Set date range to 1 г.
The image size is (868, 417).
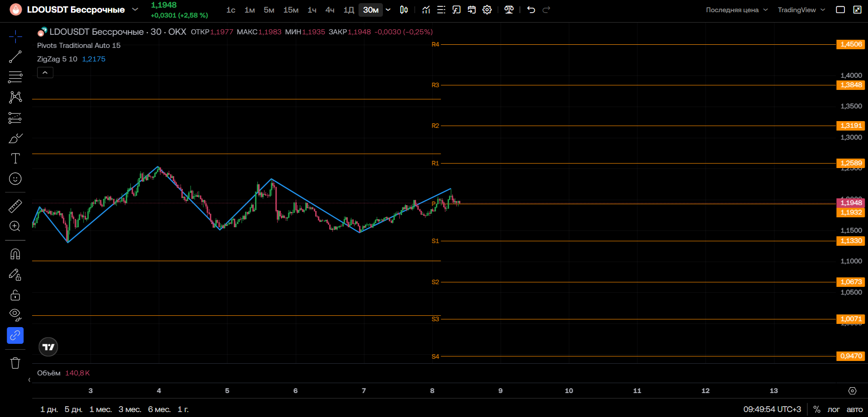coord(183,409)
